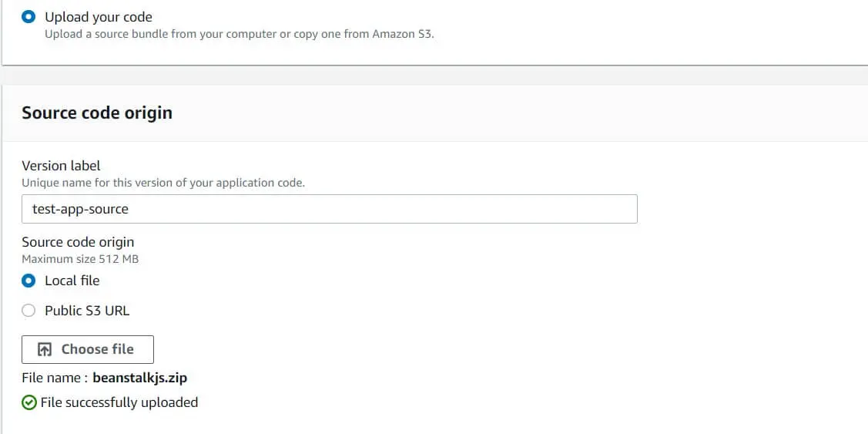Viewport: 868px width, 434px height.
Task: Select the Upload your code radio button
Action: pos(29,16)
